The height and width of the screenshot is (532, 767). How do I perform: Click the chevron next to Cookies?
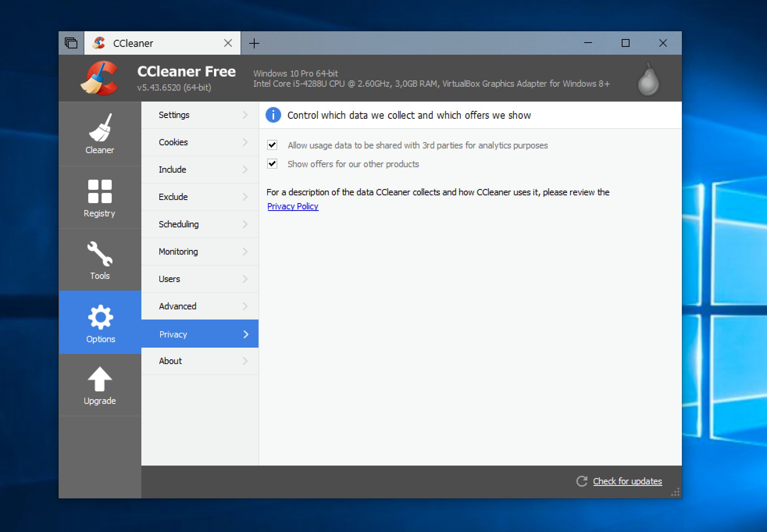(245, 142)
